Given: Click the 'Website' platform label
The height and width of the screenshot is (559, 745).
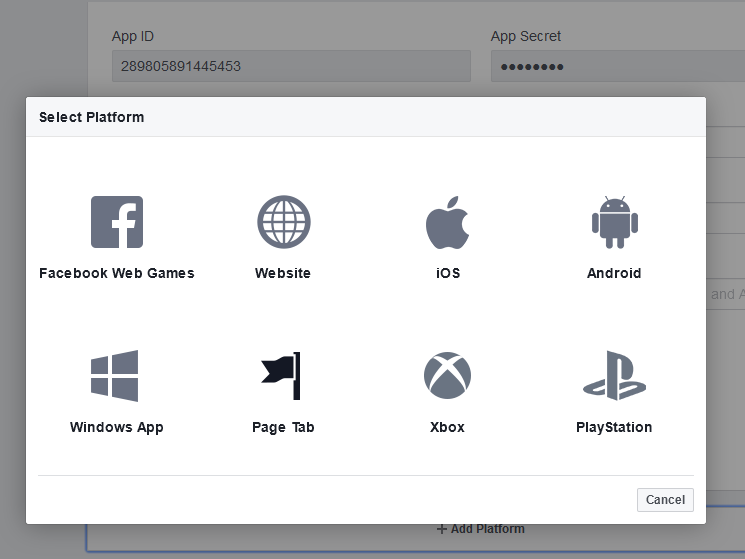Looking at the screenshot, I should point(283,273).
